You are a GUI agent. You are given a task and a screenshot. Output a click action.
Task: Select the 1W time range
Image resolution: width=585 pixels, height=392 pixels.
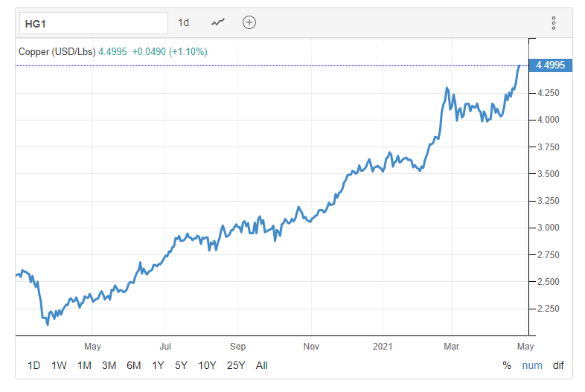coord(59,365)
